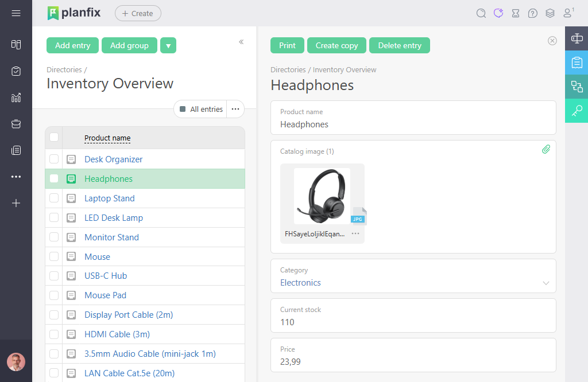Open the layers stack icon in top bar

pos(550,14)
